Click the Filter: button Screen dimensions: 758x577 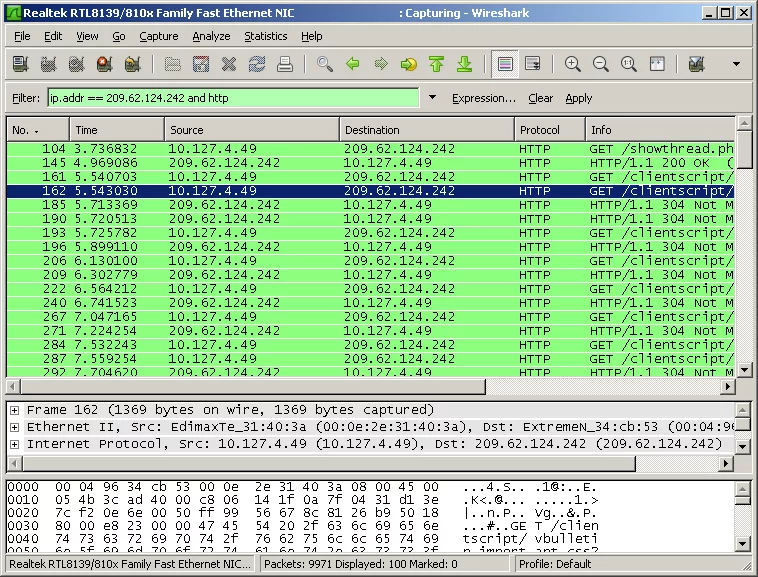coord(26,98)
